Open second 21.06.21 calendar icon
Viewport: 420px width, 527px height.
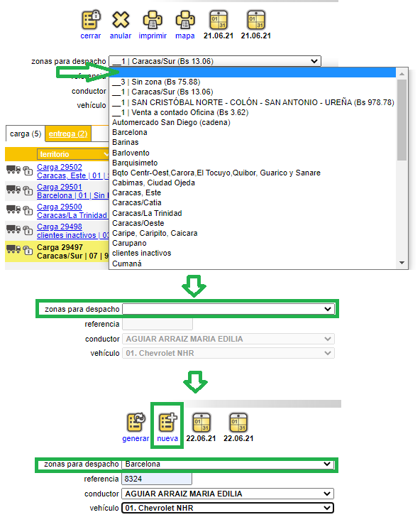tap(256, 20)
